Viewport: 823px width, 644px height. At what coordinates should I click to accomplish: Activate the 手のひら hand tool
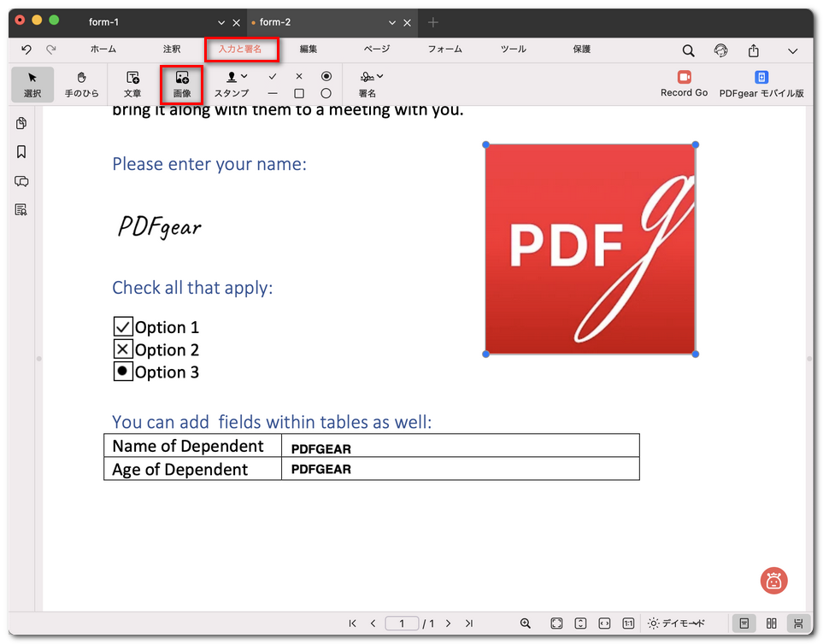82,84
